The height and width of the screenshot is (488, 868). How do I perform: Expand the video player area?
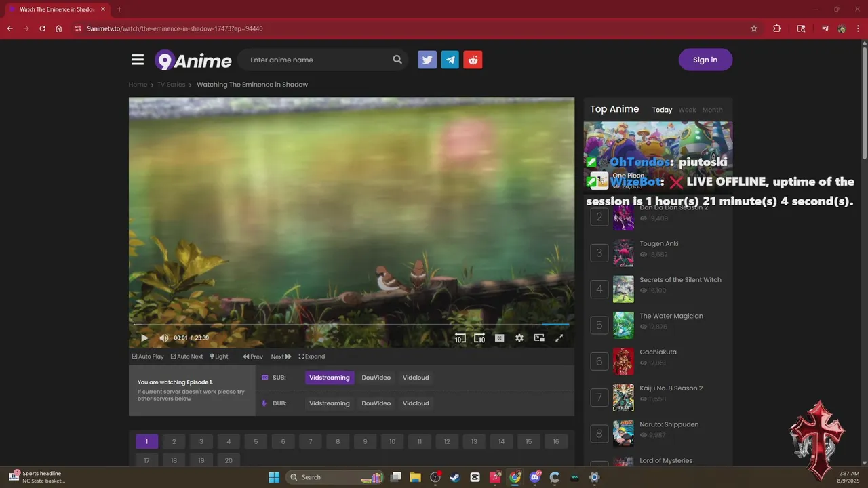point(312,357)
